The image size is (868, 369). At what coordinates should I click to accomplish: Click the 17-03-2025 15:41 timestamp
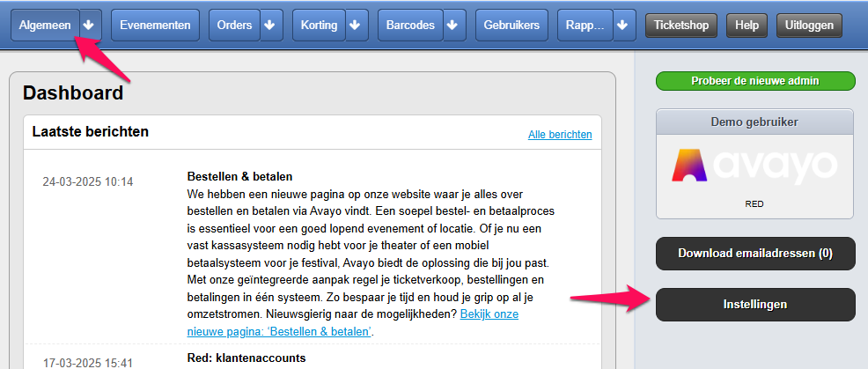(x=88, y=364)
